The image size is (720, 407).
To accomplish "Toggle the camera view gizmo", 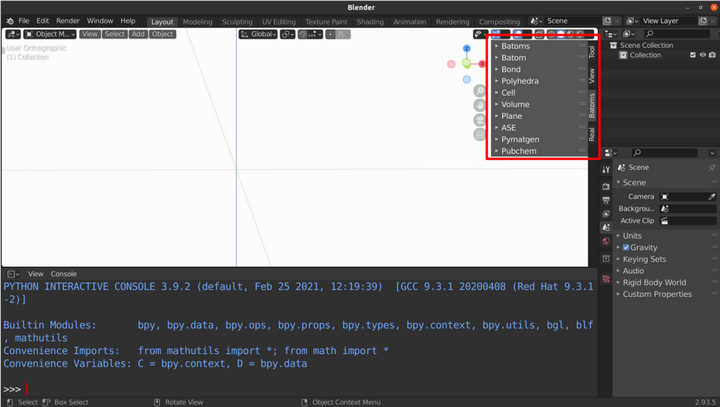I will (x=480, y=119).
